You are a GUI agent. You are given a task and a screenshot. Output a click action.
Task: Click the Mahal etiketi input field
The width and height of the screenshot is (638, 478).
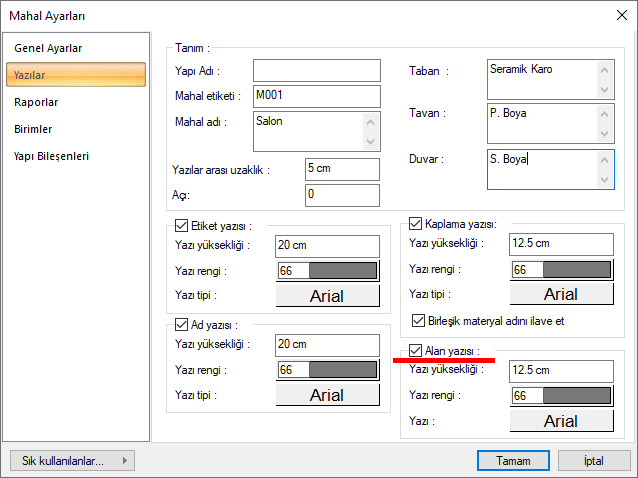316,96
